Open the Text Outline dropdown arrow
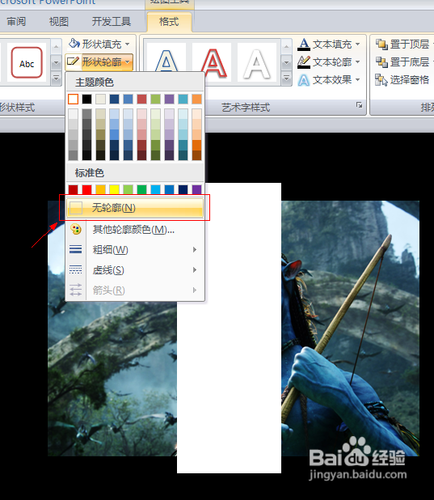The width and height of the screenshot is (434, 500). 357,62
